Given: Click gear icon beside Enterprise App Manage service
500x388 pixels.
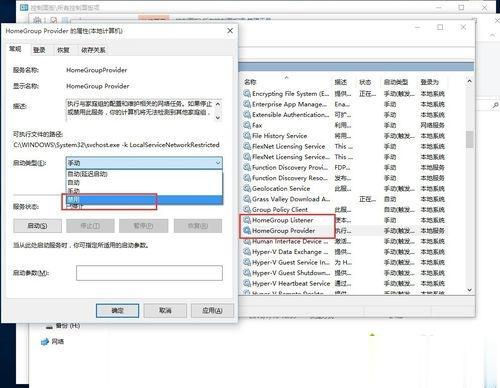Looking at the screenshot, I should point(247,104).
